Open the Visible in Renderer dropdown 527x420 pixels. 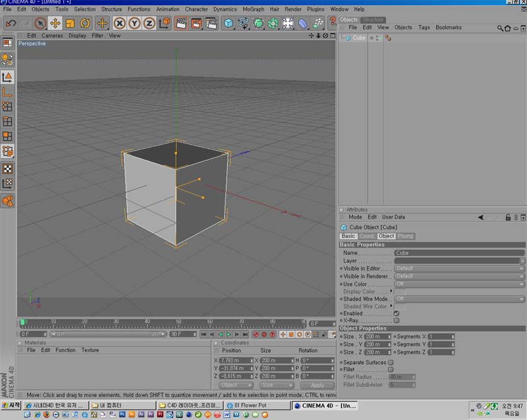coord(459,276)
